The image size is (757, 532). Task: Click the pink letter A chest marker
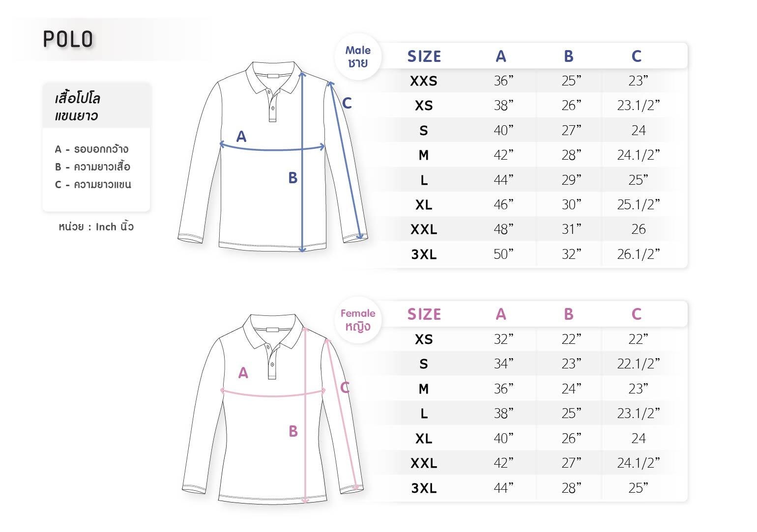pyautogui.click(x=243, y=373)
